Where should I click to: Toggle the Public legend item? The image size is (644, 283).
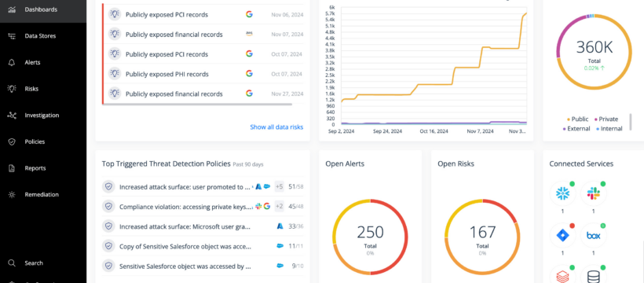[x=577, y=119]
